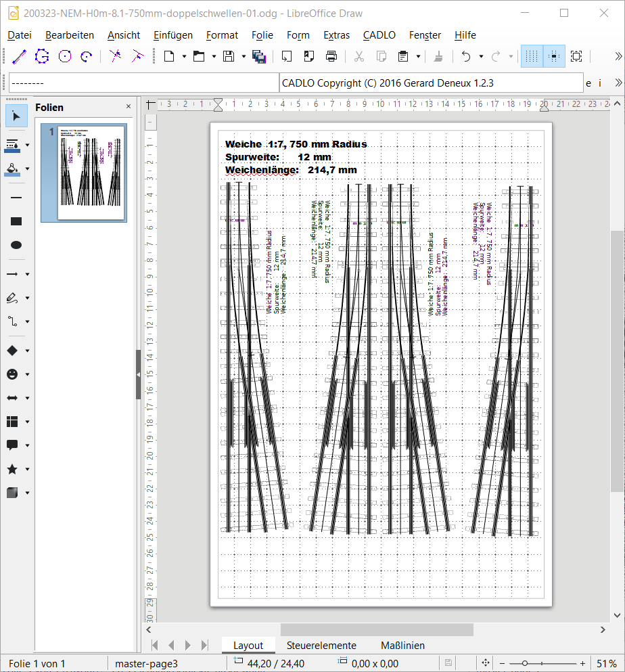Adjust the zoom slider in status bar
The height and width of the screenshot is (672, 625).
[525, 664]
